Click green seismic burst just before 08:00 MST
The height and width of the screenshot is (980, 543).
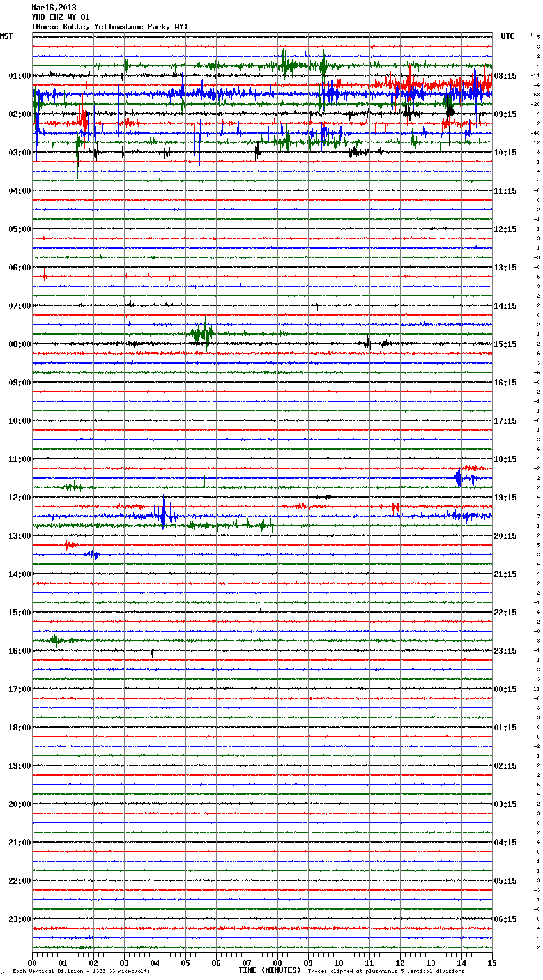[x=203, y=333]
